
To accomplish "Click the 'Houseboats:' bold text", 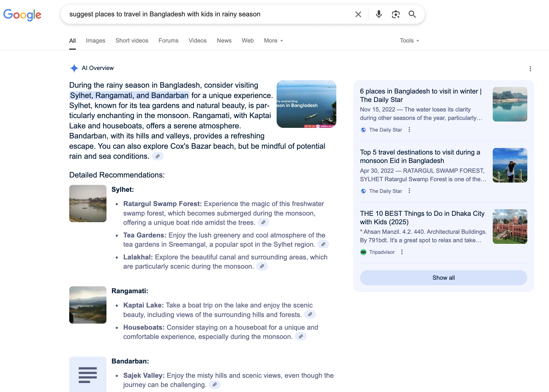I will click(x=144, y=327).
